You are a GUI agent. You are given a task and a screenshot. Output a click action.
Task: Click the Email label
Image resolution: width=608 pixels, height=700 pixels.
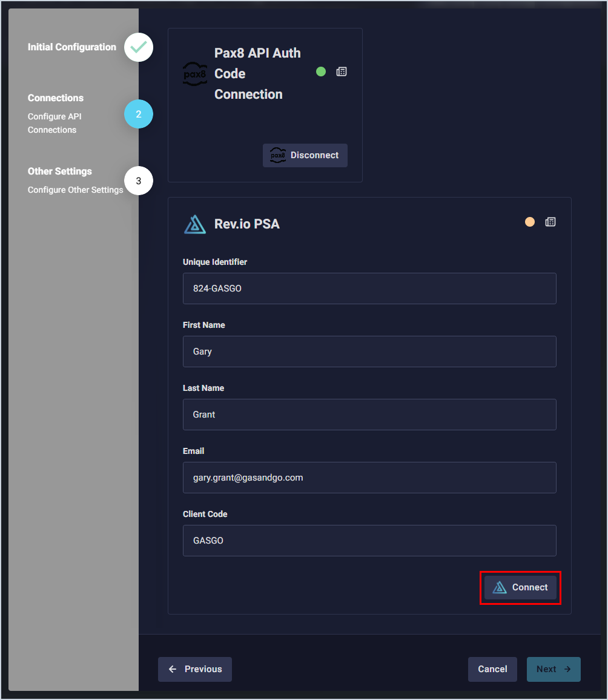(x=194, y=452)
